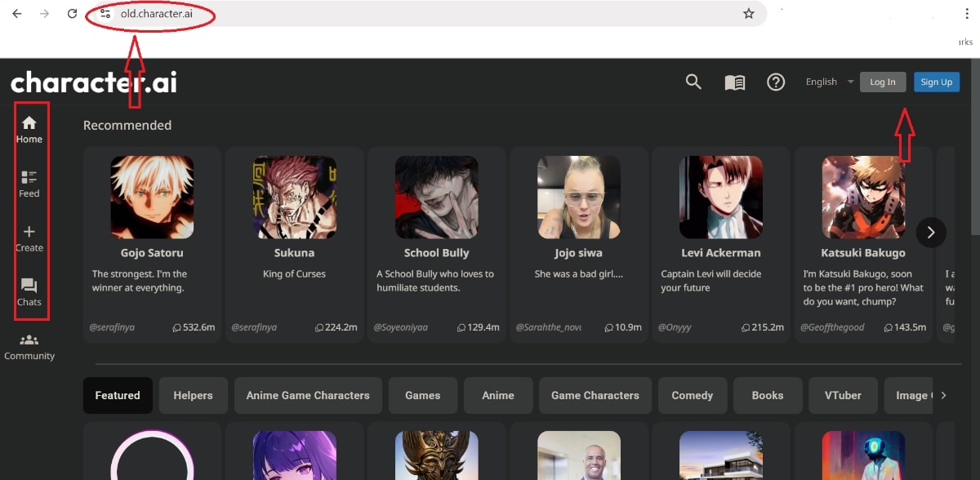Click the search magnifier icon
This screenshot has width=980, height=480.
pos(693,82)
